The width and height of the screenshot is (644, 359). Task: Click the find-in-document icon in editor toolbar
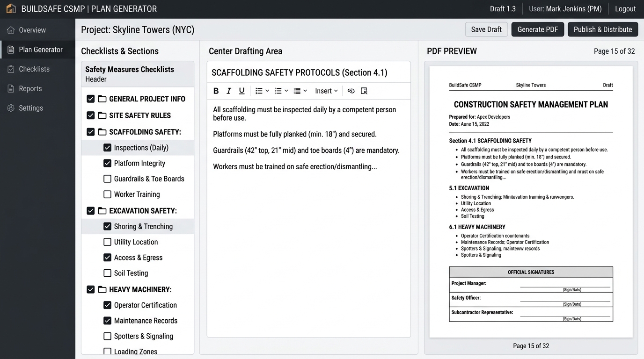[x=364, y=91]
